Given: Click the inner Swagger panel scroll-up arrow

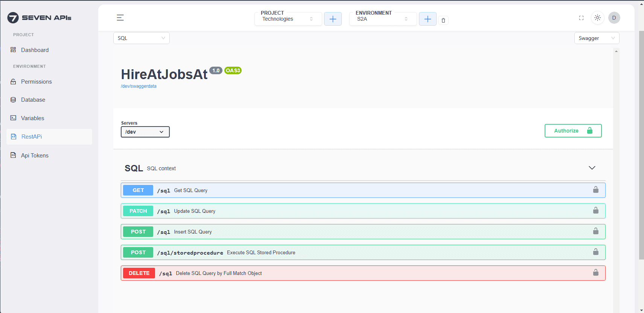Looking at the screenshot, I should click(616, 51).
